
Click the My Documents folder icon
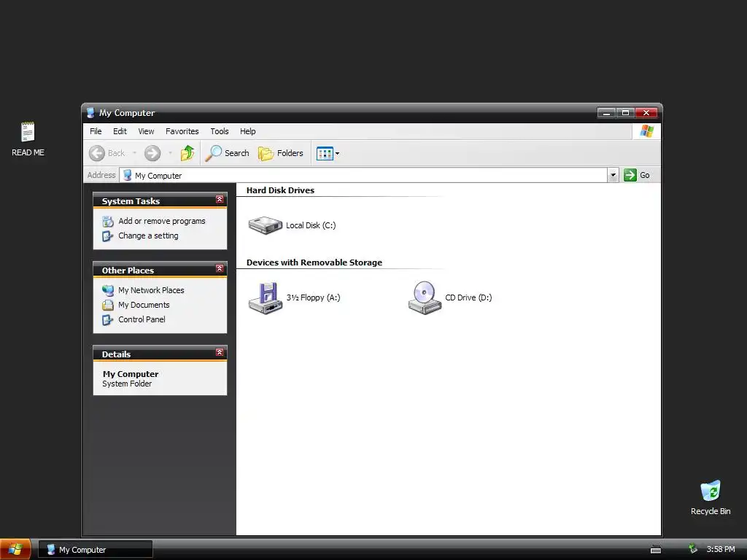[108, 306]
